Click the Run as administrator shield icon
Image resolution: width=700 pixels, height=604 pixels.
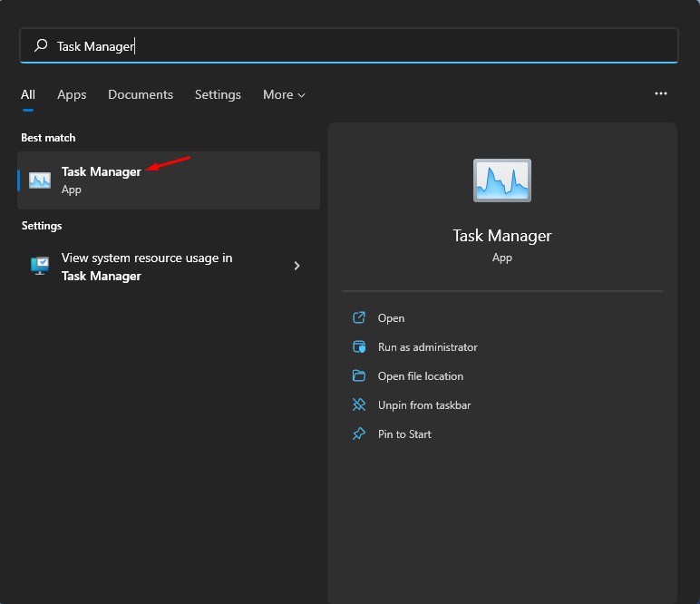tap(359, 347)
